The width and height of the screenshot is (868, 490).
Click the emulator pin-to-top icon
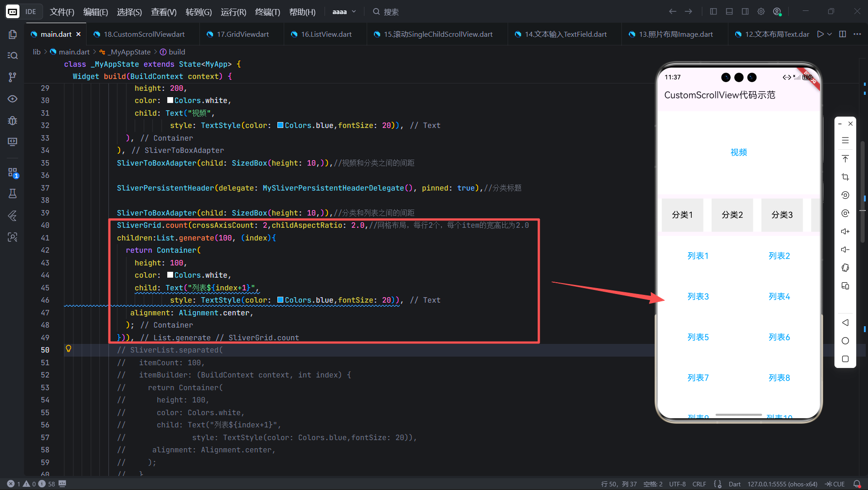[x=845, y=159]
